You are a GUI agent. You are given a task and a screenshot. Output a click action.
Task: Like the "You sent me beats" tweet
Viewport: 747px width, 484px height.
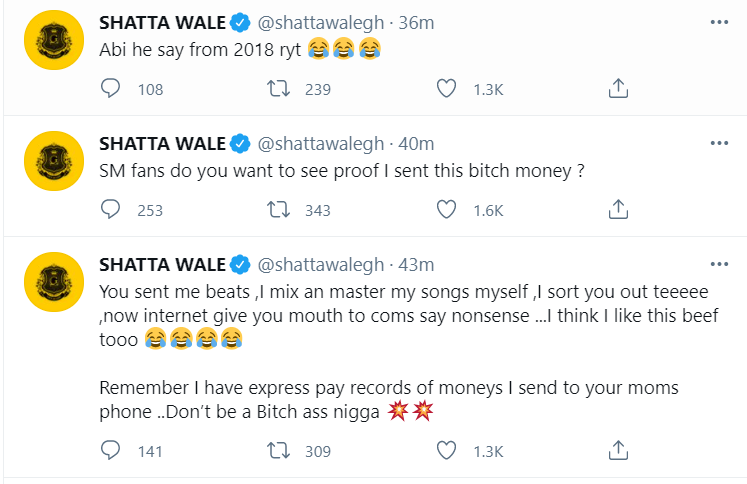pos(447,451)
